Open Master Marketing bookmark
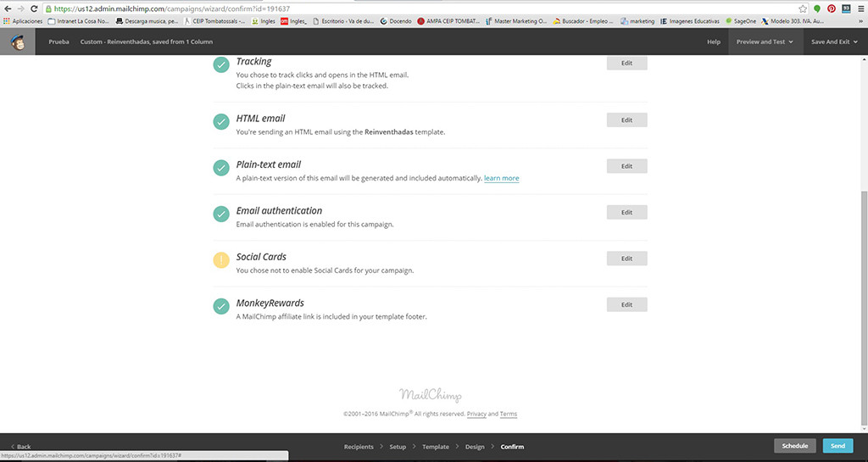The image size is (868, 462). pyautogui.click(x=516, y=21)
